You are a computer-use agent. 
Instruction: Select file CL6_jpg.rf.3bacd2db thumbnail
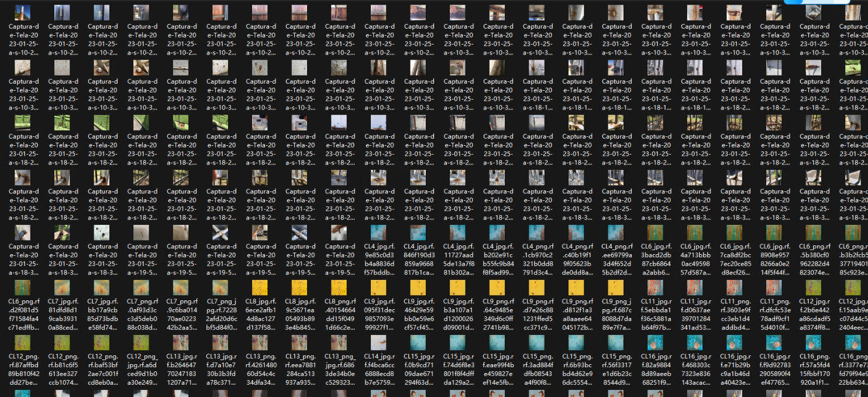[656, 232]
